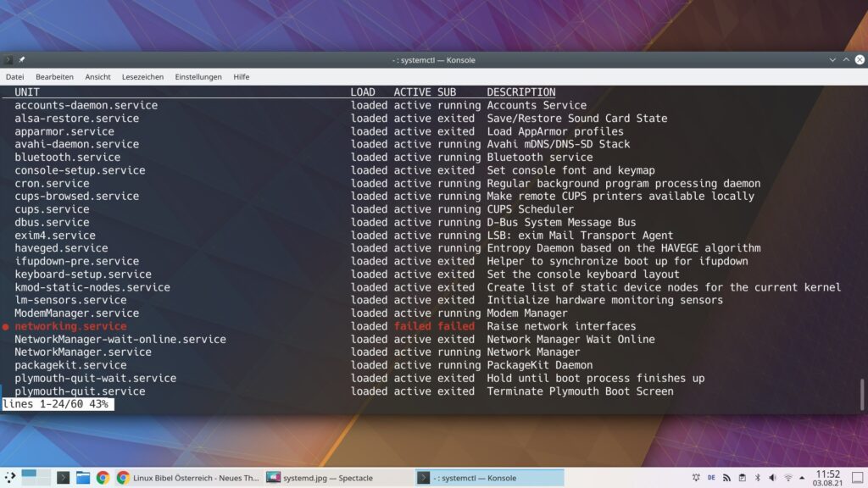Viewport: 868px width, 488px height.
Task: Click the plymouth-quit.service entry
Action: pyautogui.click(x=80, y=391)
